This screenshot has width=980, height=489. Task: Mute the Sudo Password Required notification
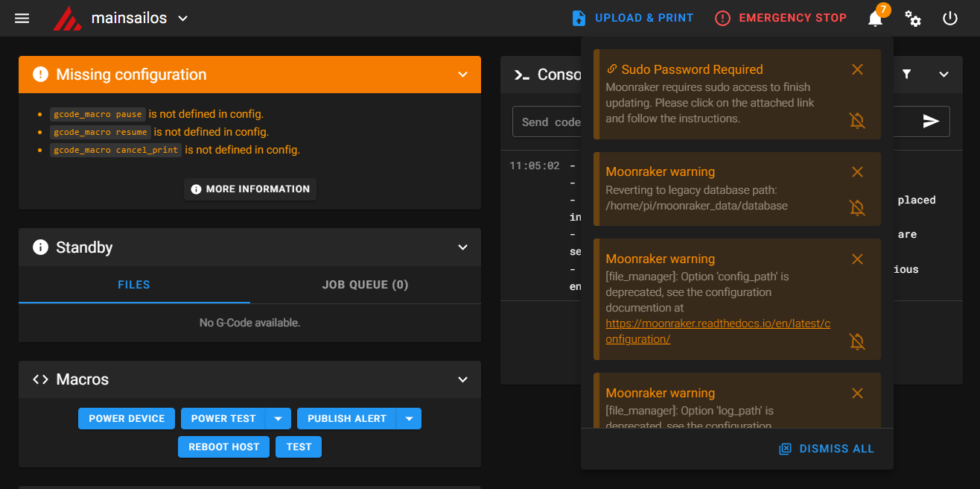pyautogui.click(x=857, y=120)
